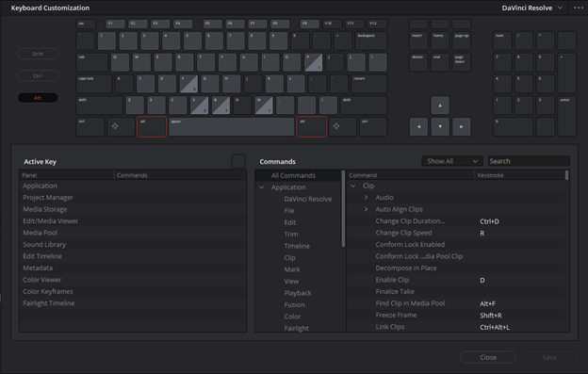Viewport: 588px width, 374px height.
Task: Select Timeline in the commands category list
Action: (x=297, y=246)
